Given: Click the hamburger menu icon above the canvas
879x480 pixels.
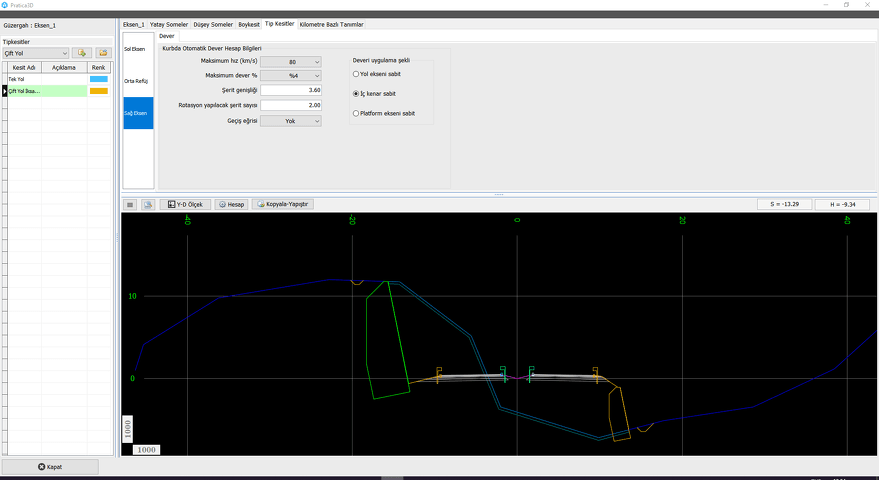Looking at the screenshot, I should [130, 204].
